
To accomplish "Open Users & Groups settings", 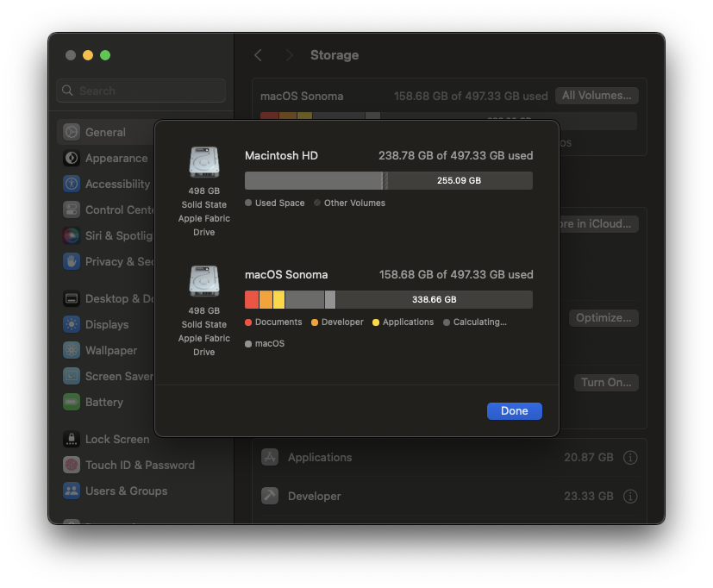I will coord(126,491).
